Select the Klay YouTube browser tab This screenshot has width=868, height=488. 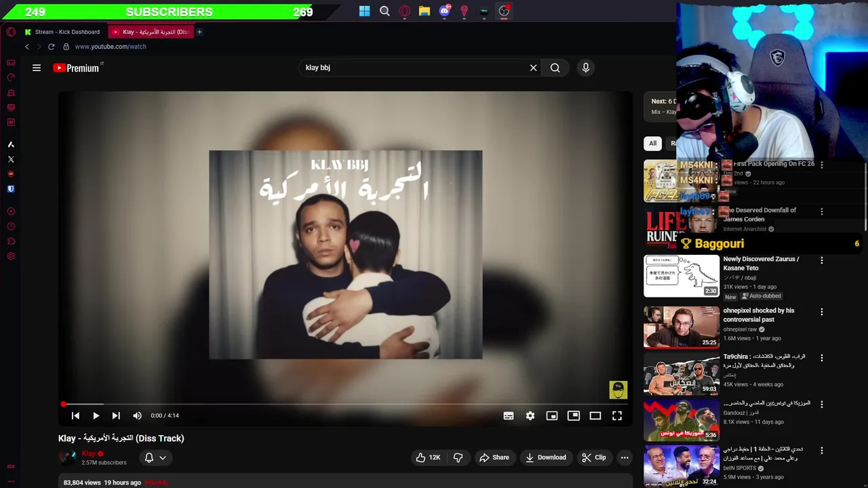pos(151,32)
